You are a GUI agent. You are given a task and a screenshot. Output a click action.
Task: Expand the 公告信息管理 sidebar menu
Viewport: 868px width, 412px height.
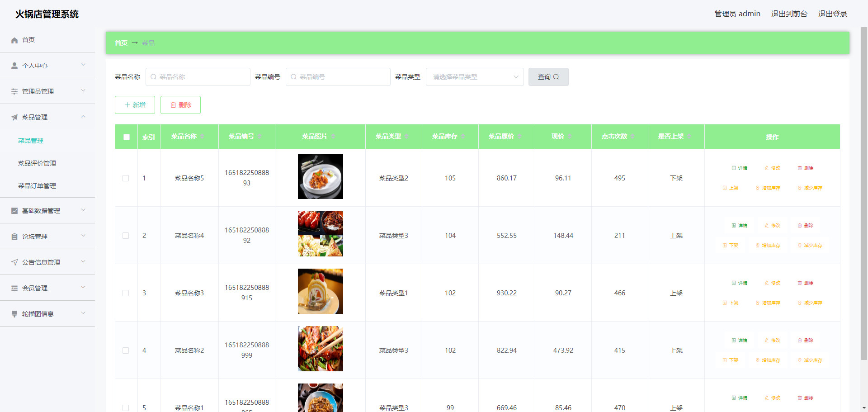click(47, 262)
